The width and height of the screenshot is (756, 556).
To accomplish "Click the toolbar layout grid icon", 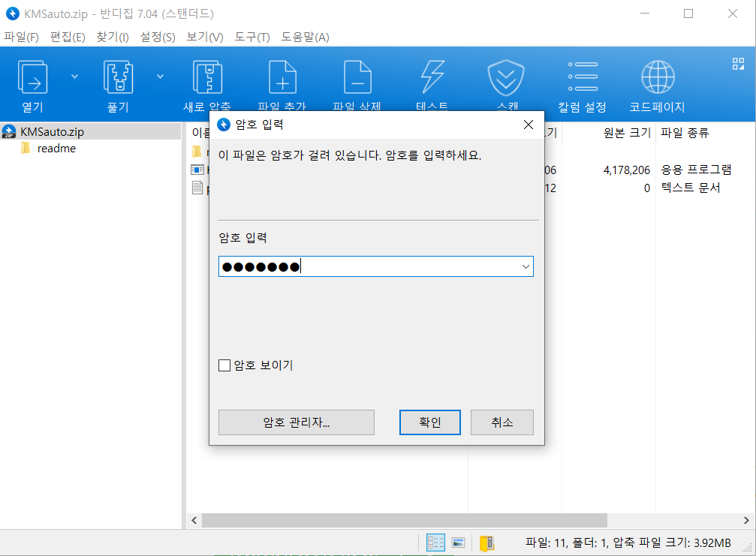I will click(x=738, y=64).
